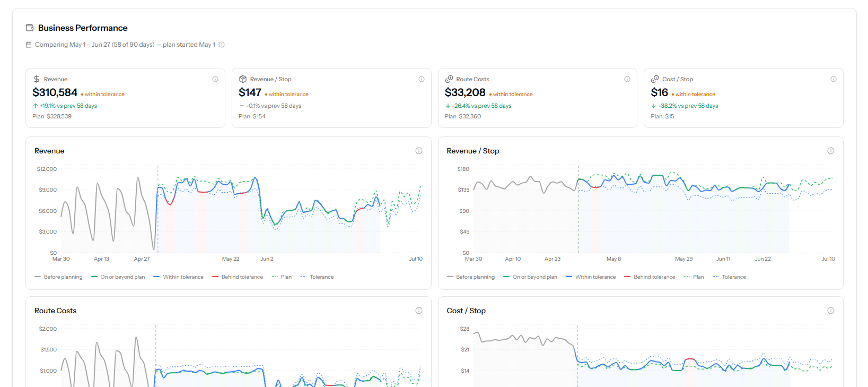The height and width of the screenshot is (387, 868).
Task: Toggle Plan legend in Revenue / Stop chart
Action: click(694, 277)
